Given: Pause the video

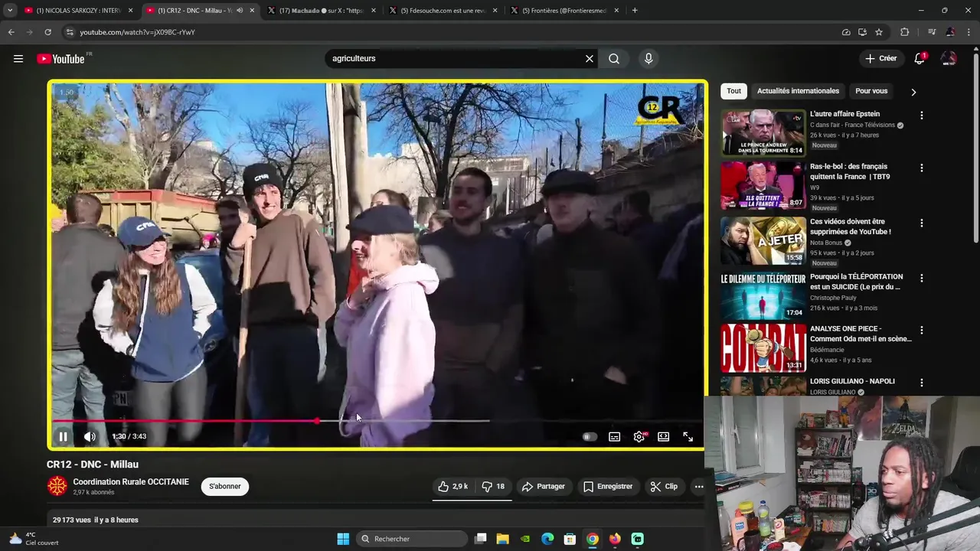Looking at the screenshot, I should click(x=64, y=437).
